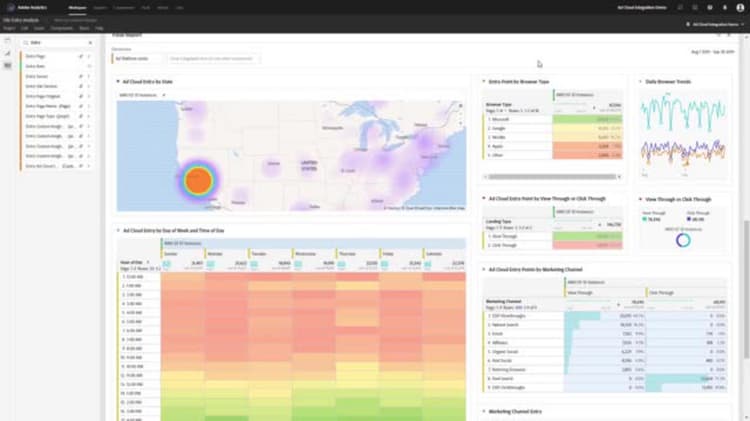Viewport: 750px width, 421px height.
Task: Open the Panels icon in the left rail
Action: click(7, 42)
